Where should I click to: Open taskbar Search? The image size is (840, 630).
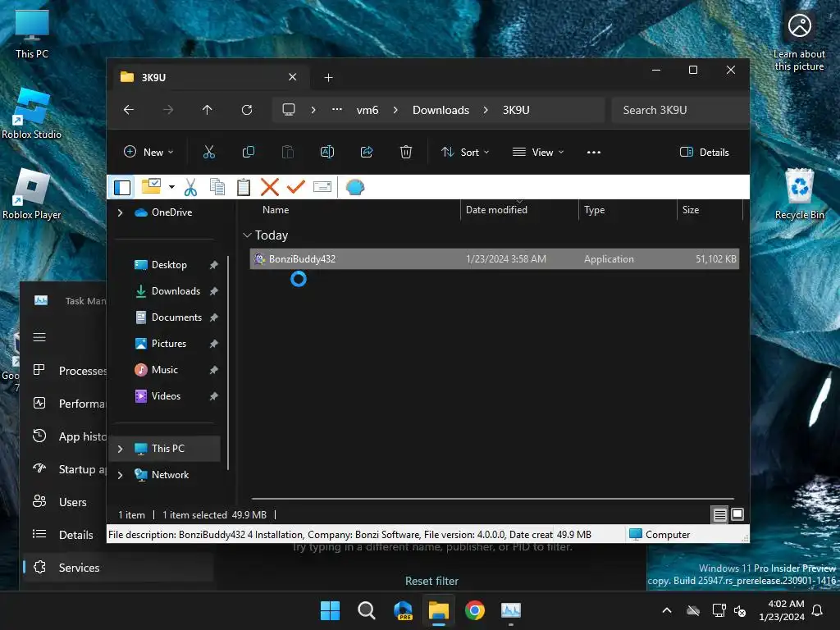[367, 610]
